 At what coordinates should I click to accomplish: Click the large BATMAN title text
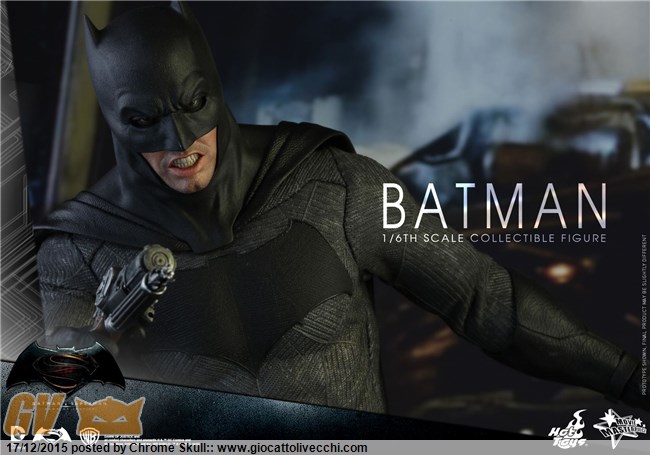pyautogui.click(x=493, y=207)
